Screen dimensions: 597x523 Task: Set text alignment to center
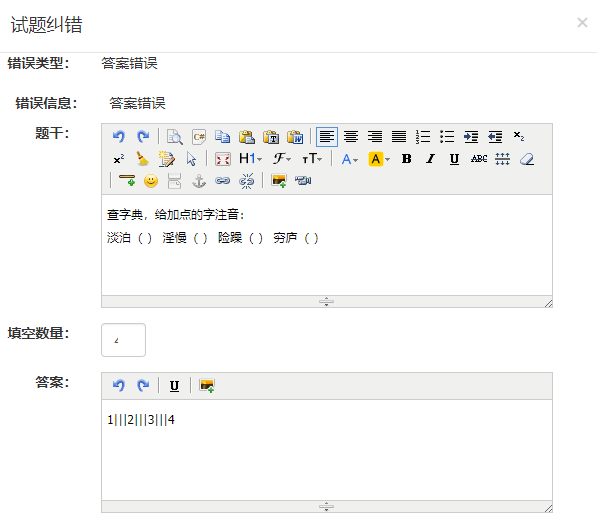point(351,136)
